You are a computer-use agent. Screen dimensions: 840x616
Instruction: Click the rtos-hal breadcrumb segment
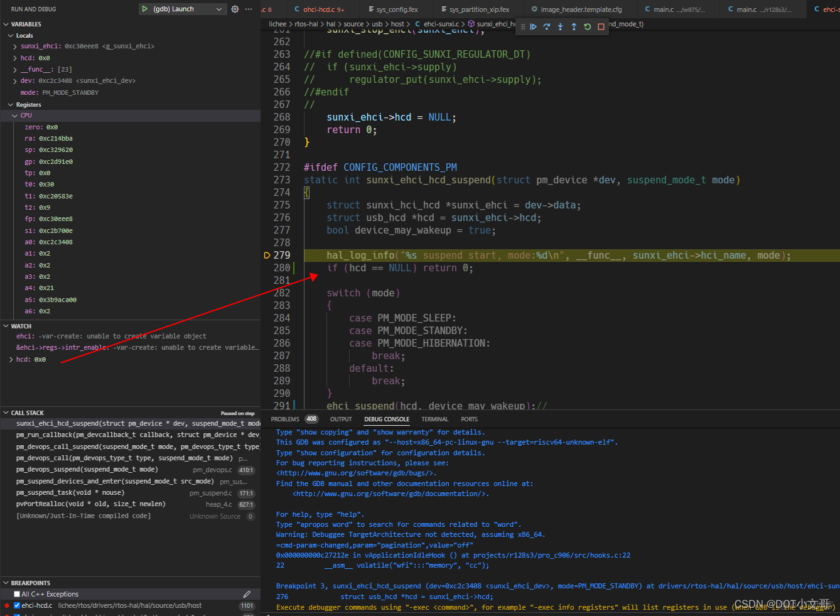coord(306,24)
